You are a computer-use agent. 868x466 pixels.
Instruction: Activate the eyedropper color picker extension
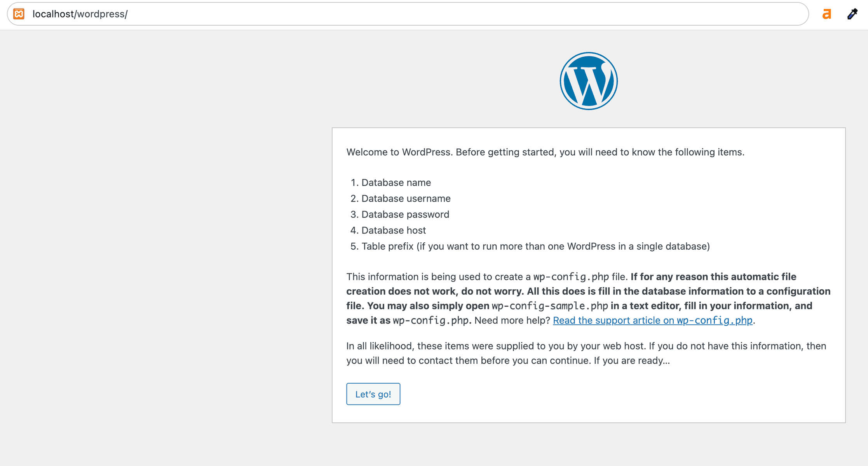[852, 14]
